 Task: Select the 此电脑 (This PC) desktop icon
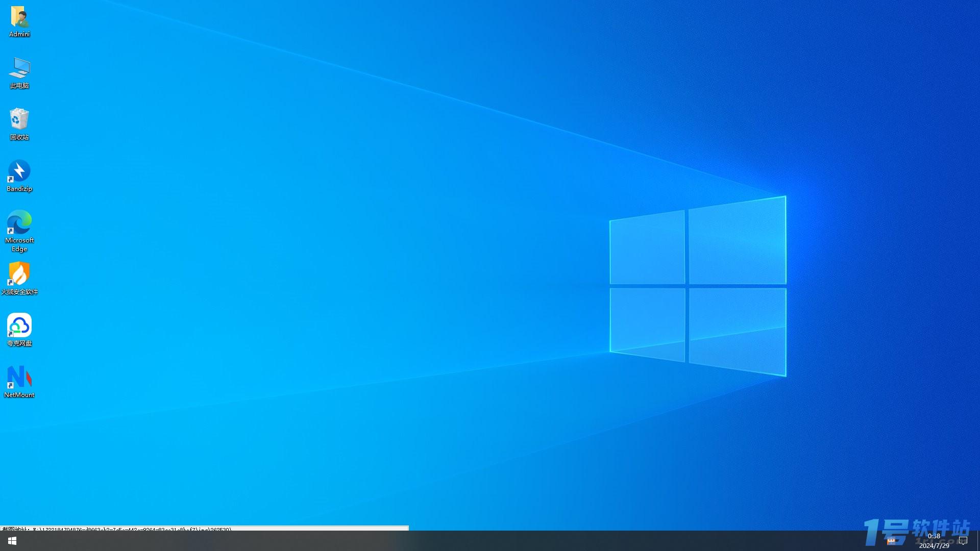point(19,73)
